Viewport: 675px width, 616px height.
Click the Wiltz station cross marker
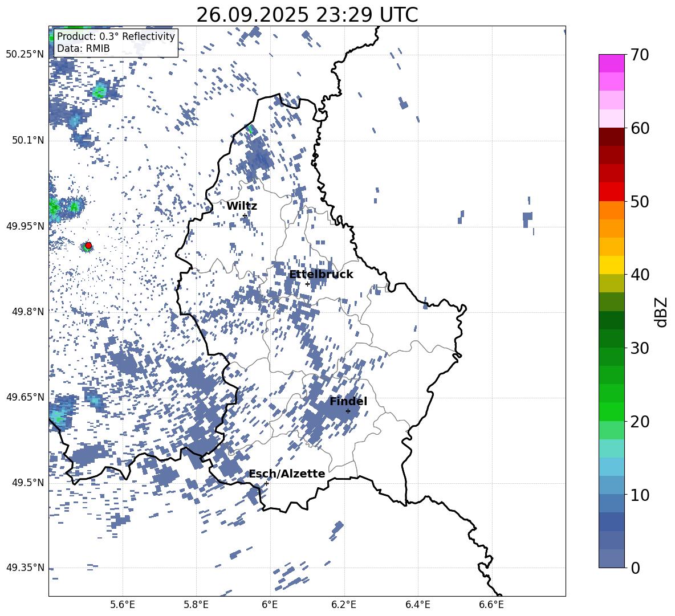(x=245, y=215)
